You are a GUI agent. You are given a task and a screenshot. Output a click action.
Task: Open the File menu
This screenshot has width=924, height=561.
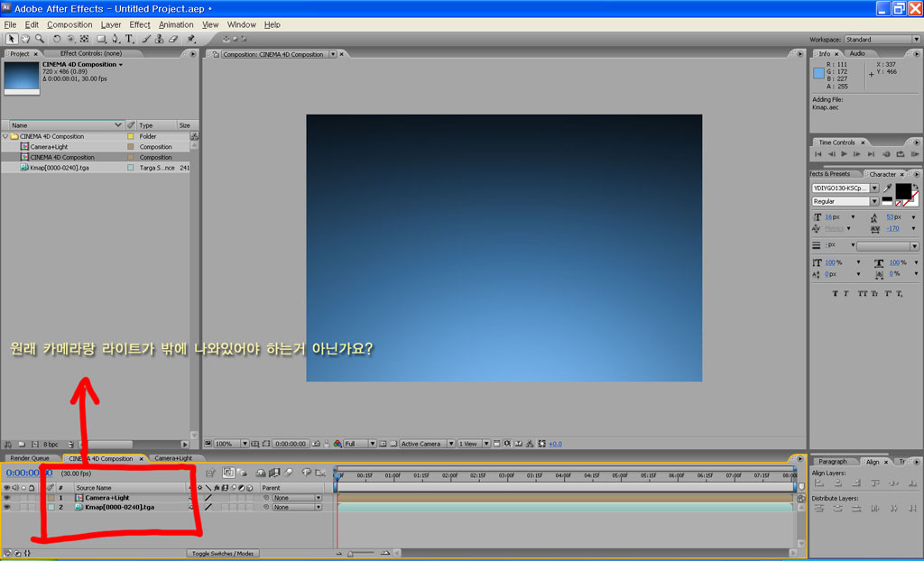[10, 24]
